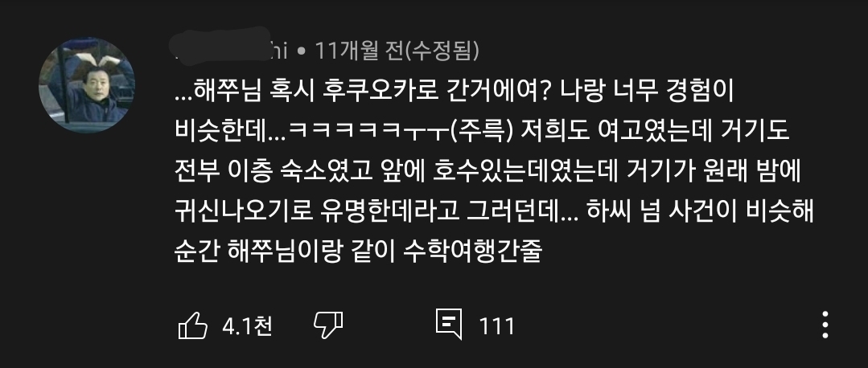Open the three-dot more options menu
The image size is (868, 368).
point(825,325)
